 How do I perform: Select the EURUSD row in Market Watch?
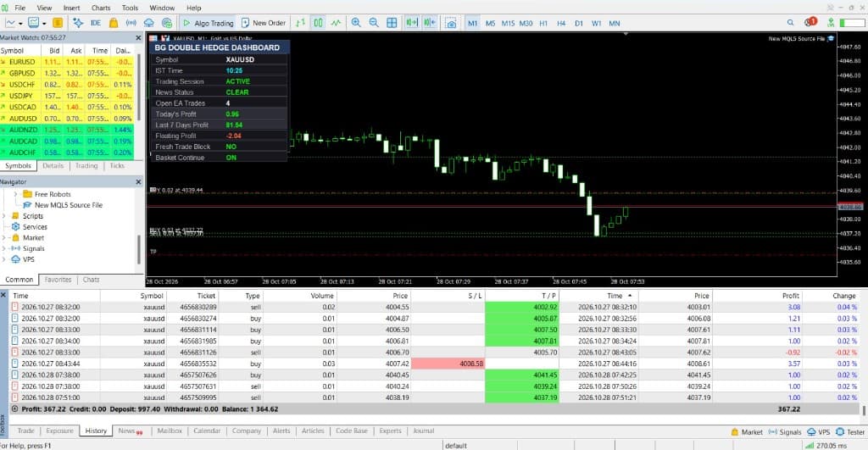pyautogui.click(x=66, y=62)
